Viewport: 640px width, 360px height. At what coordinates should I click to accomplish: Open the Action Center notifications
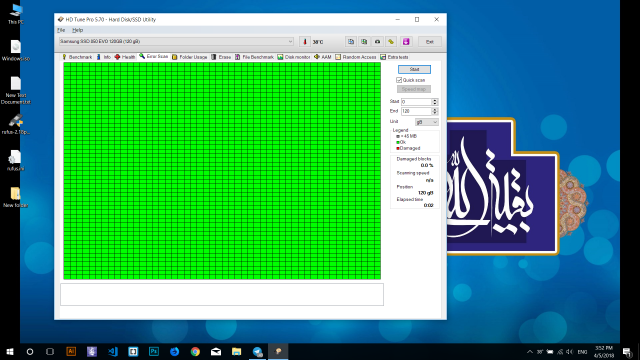pyautogui.click(x=627, y=352)
